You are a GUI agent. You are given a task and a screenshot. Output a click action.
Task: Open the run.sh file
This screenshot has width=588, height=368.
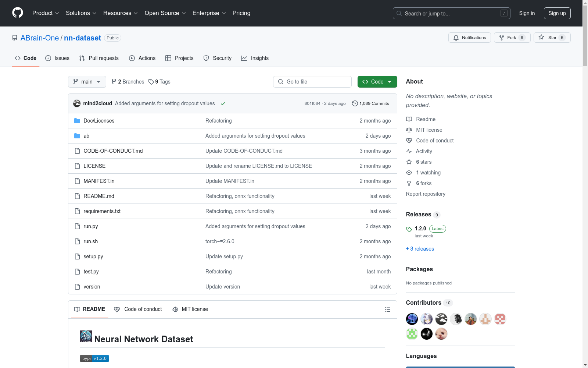tap(91, 241)
